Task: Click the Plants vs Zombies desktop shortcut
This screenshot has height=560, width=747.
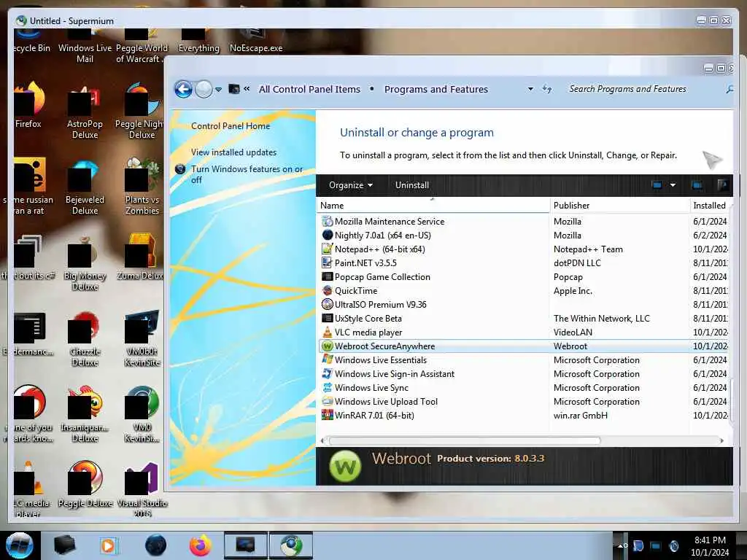Action: [142, 187]
